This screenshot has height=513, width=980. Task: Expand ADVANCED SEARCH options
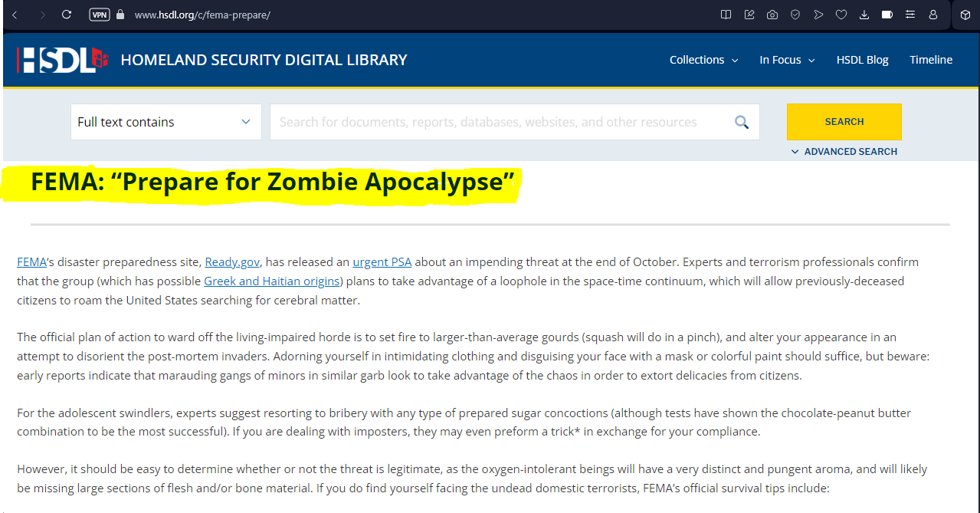coord(844,152)
